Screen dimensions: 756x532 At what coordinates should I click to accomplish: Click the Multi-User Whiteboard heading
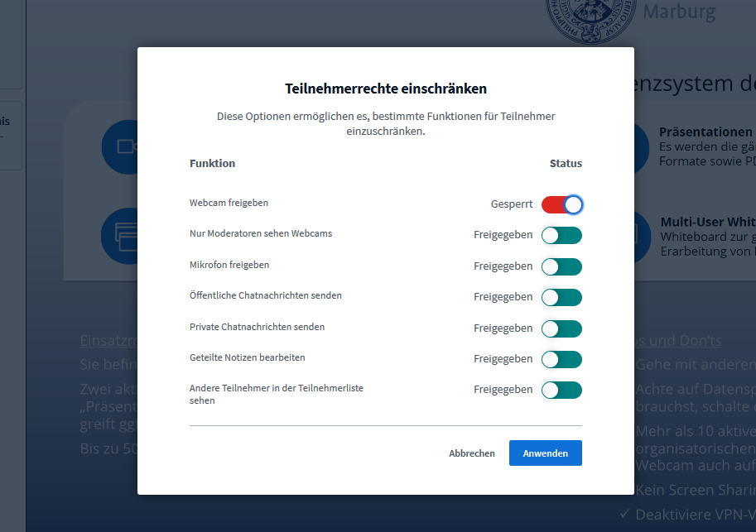[x=708, y=222]
